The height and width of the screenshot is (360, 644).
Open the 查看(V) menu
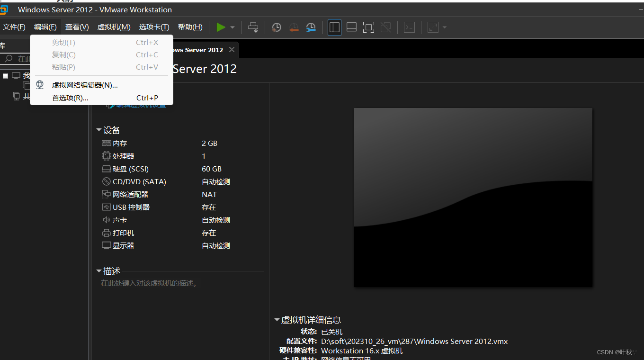click(77, 27)
